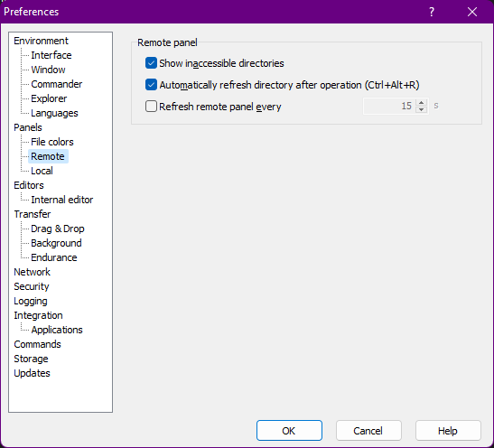The width and height of the screenshot is (494, 448).
Task: Increase refresh interval with up arrow
Action: tap(421, 103)
